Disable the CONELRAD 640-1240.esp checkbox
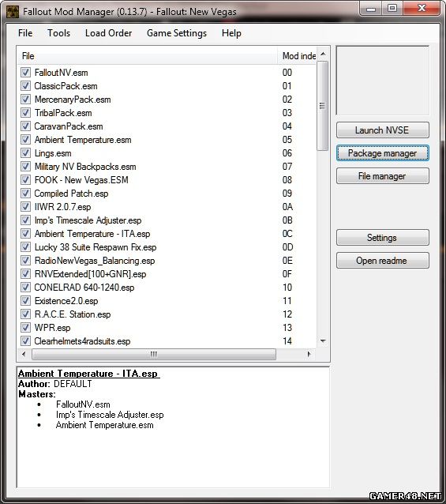 click(26, 288)
